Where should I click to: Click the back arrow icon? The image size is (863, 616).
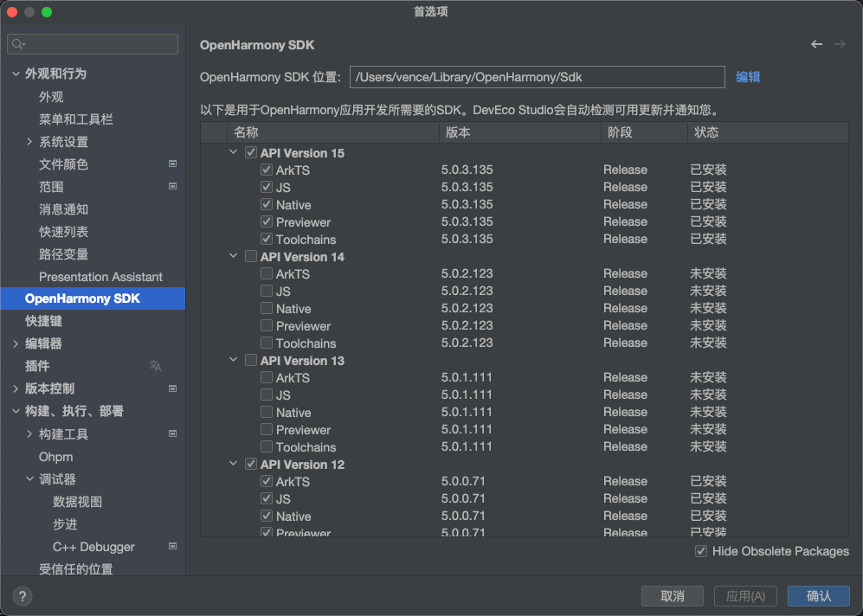(x=816, y=44)
